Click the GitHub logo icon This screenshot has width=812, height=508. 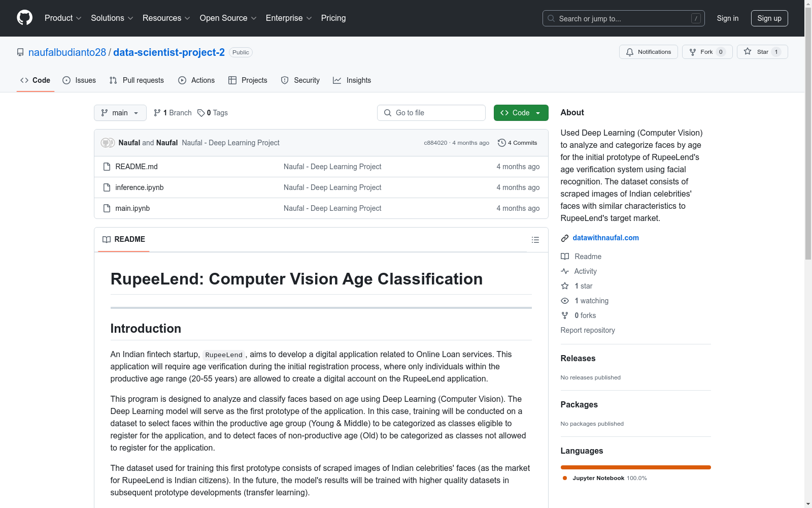point(24,18)
